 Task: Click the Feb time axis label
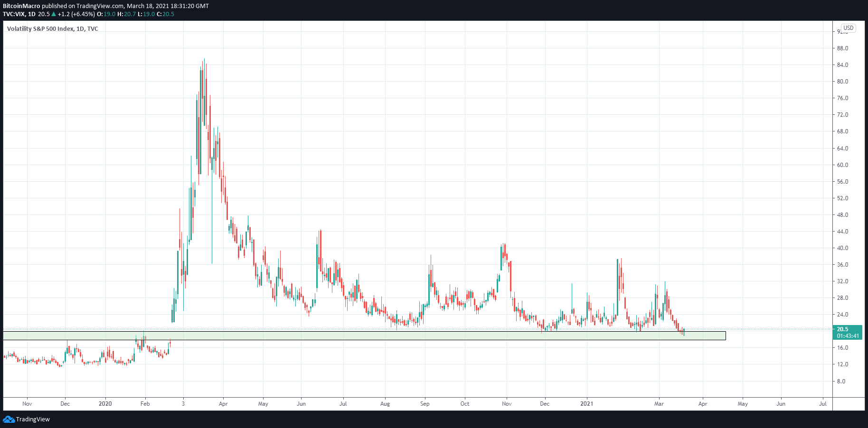point(145,404)
